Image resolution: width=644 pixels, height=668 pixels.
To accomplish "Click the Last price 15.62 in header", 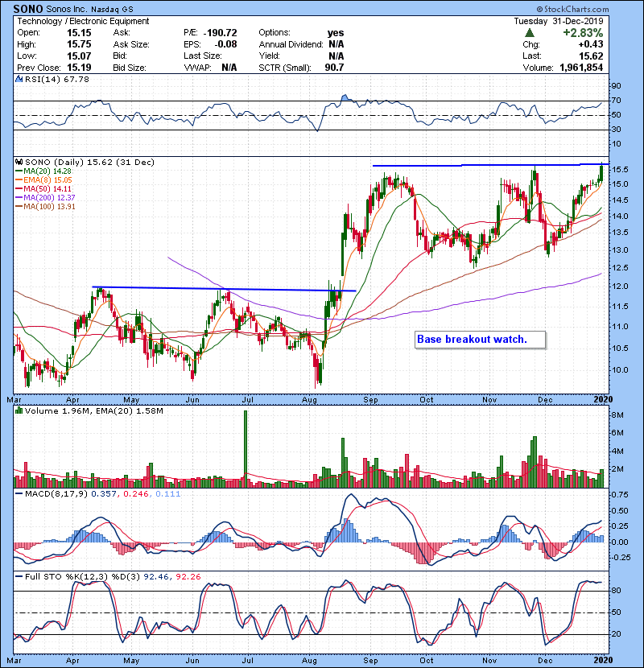I will (591, 56).
